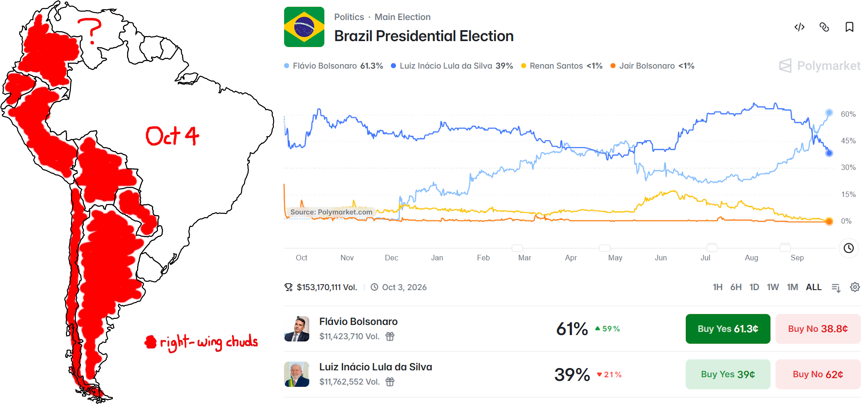Select the 1W time range
The image size is (868, 404).
773,287
